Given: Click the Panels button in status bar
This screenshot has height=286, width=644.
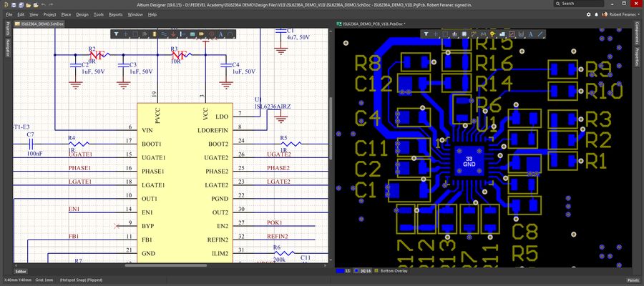Looking at the screenshot, I should click(x=633, y=280).
